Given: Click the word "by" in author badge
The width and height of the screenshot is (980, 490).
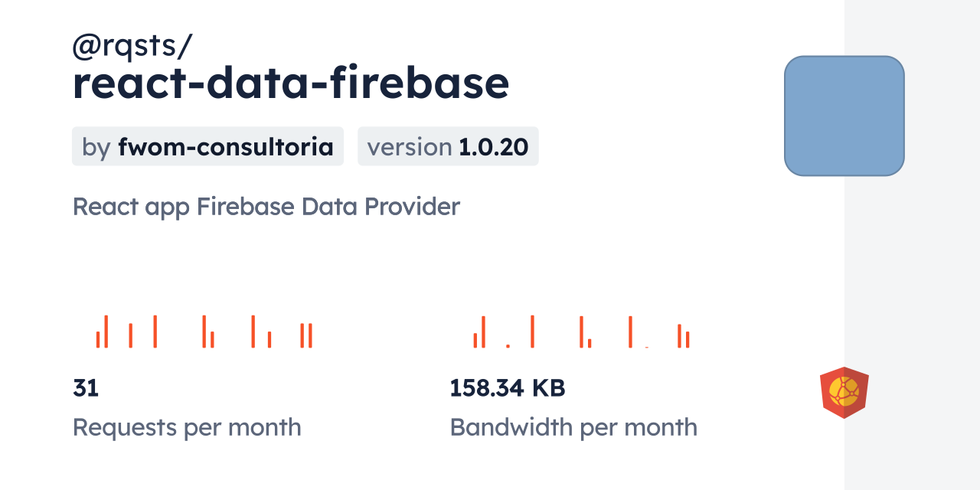Looking at the screenshot, I should tap(96, 147).
